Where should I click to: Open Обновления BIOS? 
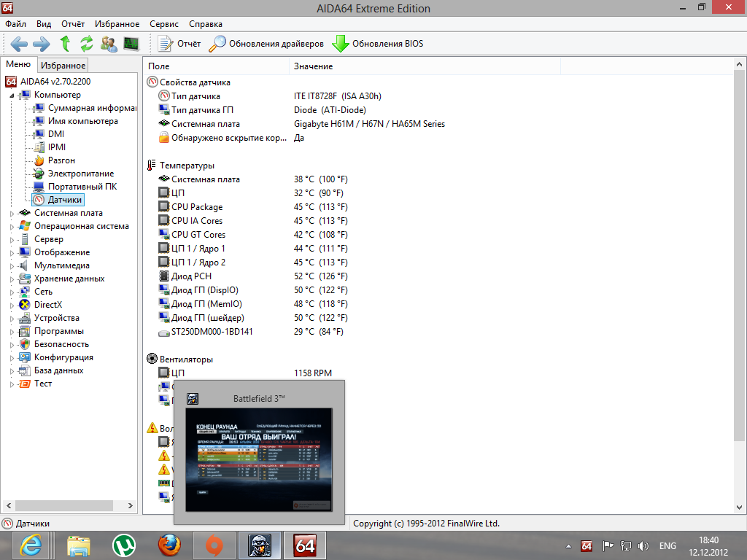tap(377, 44)
